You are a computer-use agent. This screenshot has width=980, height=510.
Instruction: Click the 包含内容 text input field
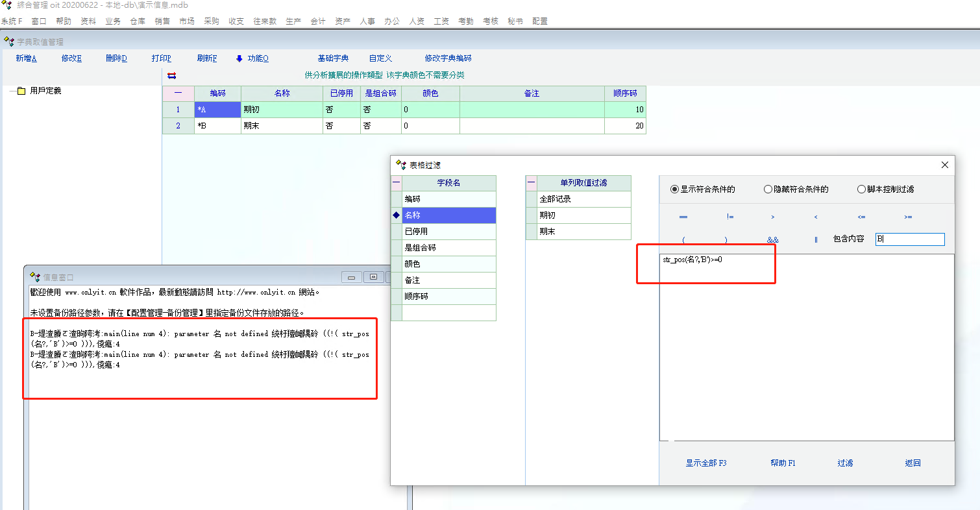(x=909, y=239)
